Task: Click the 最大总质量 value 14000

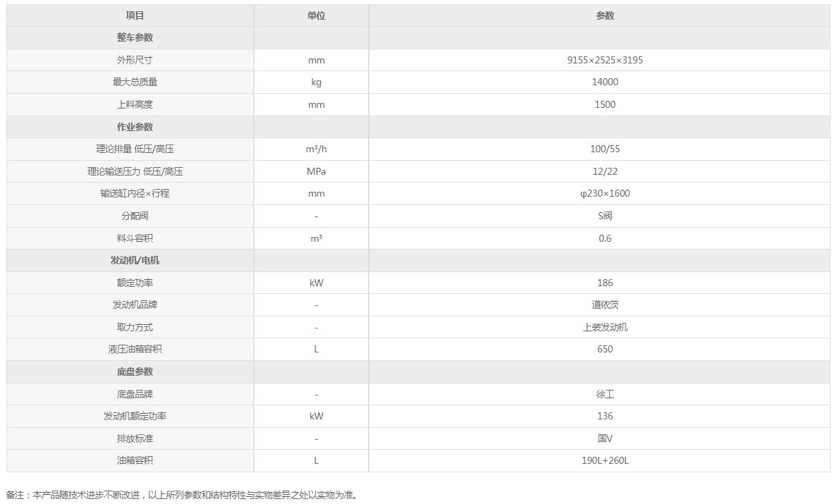Action: 605,82
